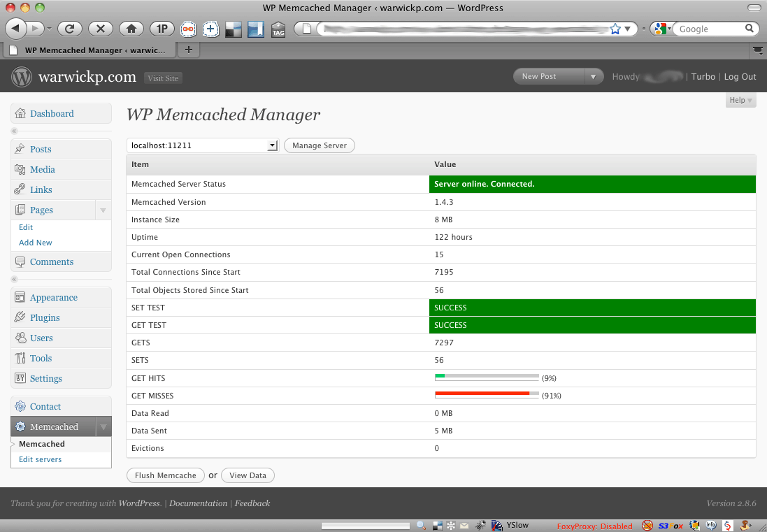The image size is (767, 532).
Task: Open the Users menu
Action: click(41, 338)
